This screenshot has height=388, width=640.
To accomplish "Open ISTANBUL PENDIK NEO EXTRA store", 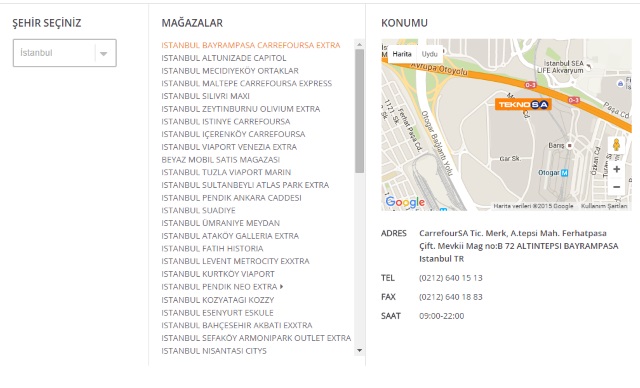I will pos(219,287).
